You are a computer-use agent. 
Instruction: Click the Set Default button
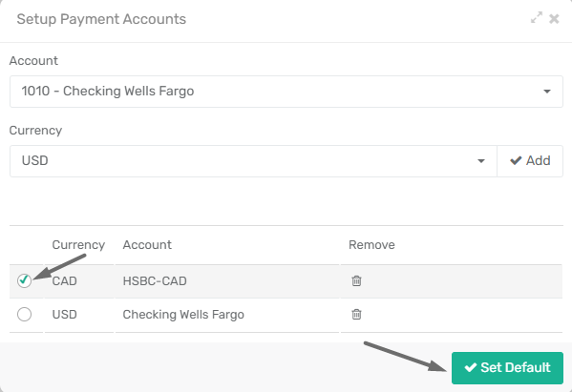pyautogui.click(x=507, y=368)
